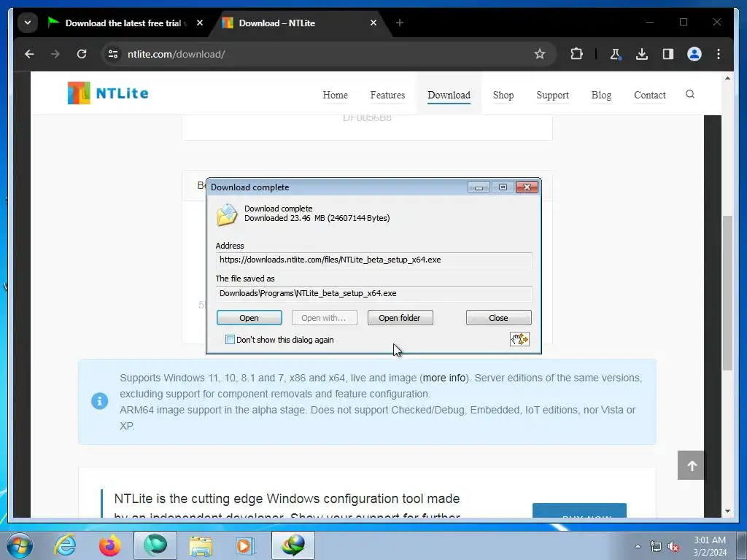This screenshot has height=560, width=747.
Task: Close Download complete dialog with red X
Action: 527,187
